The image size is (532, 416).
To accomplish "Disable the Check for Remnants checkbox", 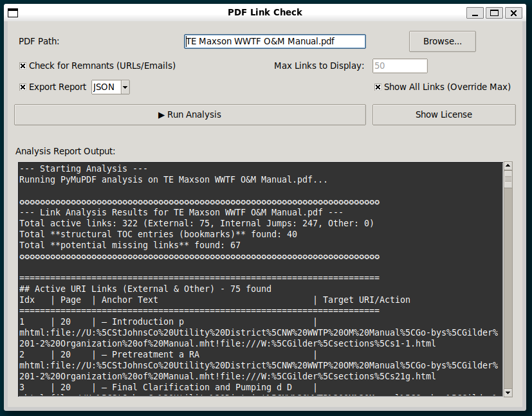I will click(22, 66).
